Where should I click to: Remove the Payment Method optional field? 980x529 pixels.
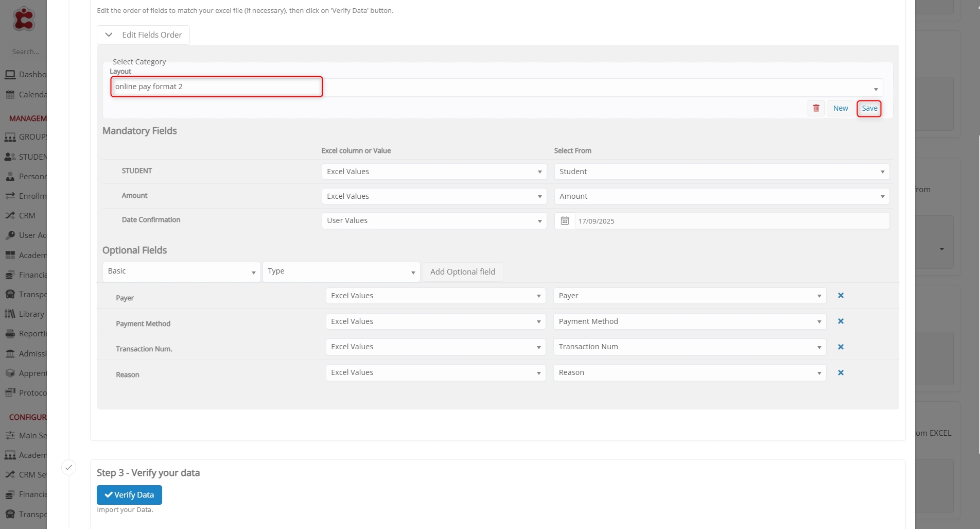coord(841,321)
